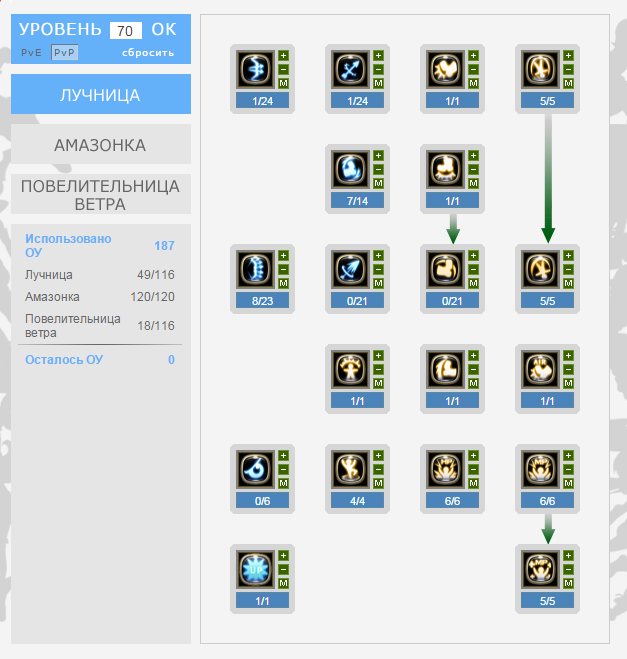Click the сбросить reset link

click(148, 52)
